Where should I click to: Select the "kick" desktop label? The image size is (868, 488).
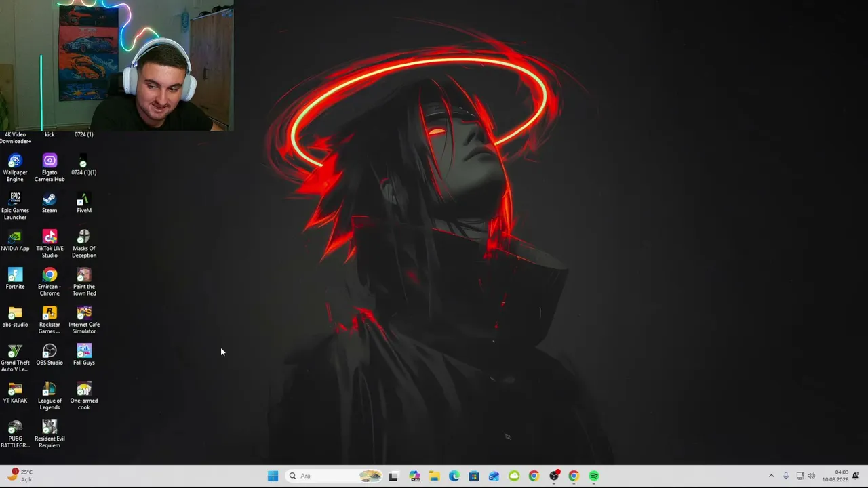tap(50, 134)
